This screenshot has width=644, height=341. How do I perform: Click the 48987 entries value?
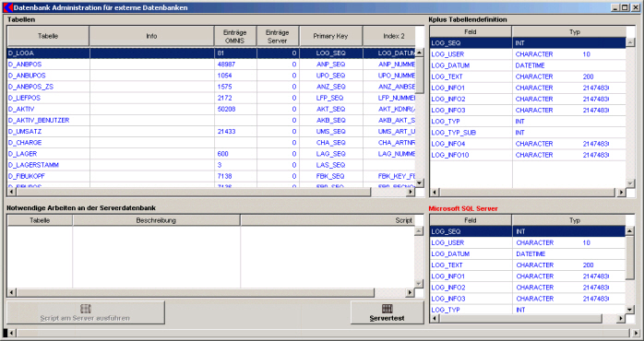tap(226, 65)
